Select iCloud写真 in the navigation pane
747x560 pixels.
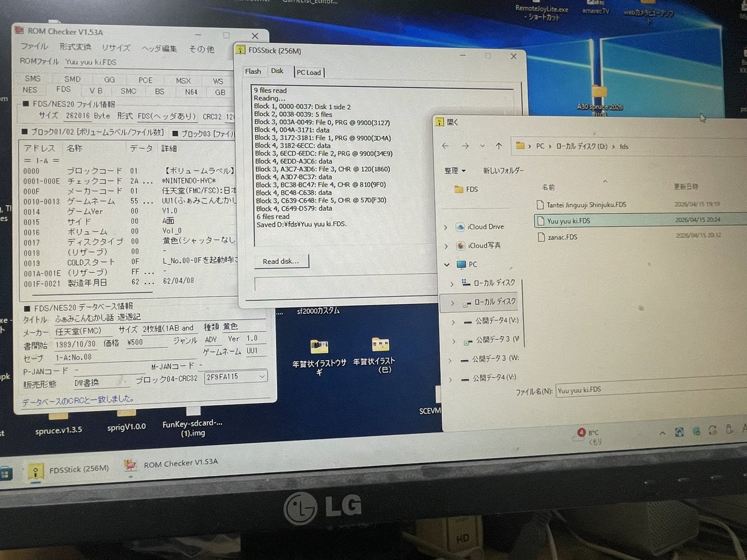(478, 246)
